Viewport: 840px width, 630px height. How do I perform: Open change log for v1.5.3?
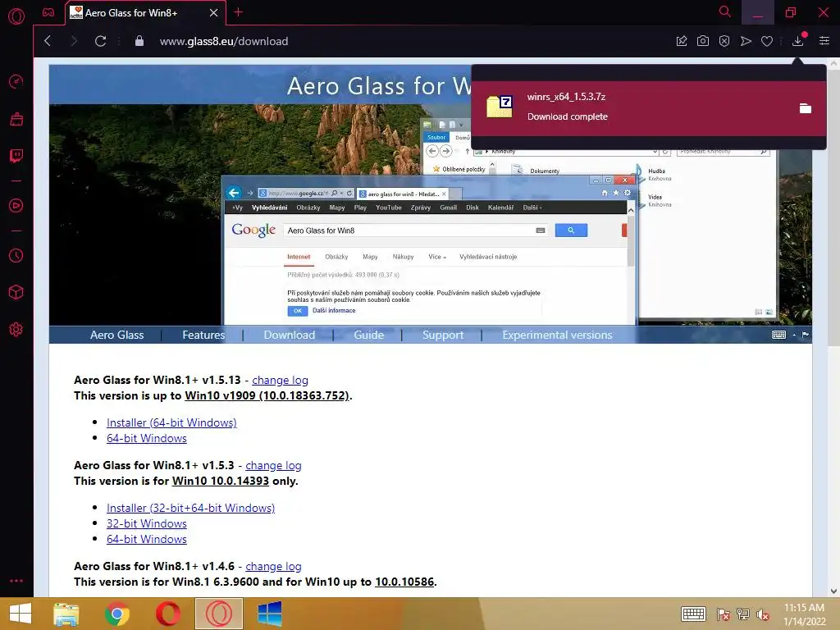pos(273,466)
